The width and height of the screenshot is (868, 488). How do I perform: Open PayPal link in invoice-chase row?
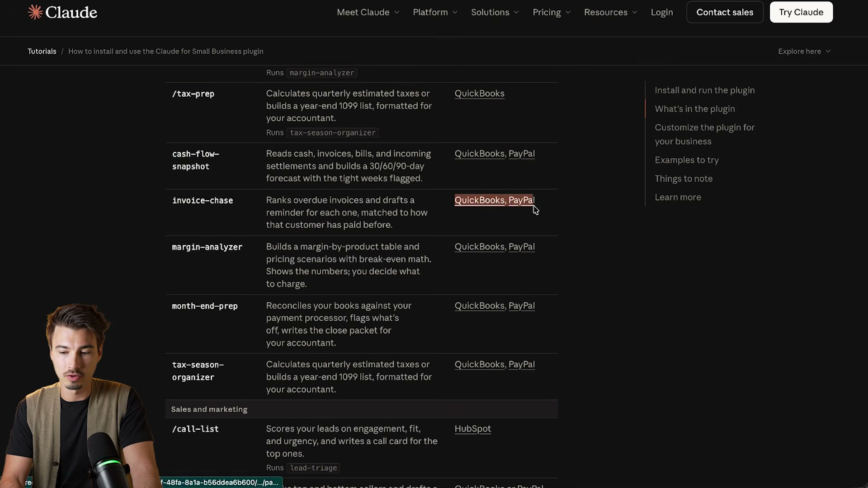522,200
